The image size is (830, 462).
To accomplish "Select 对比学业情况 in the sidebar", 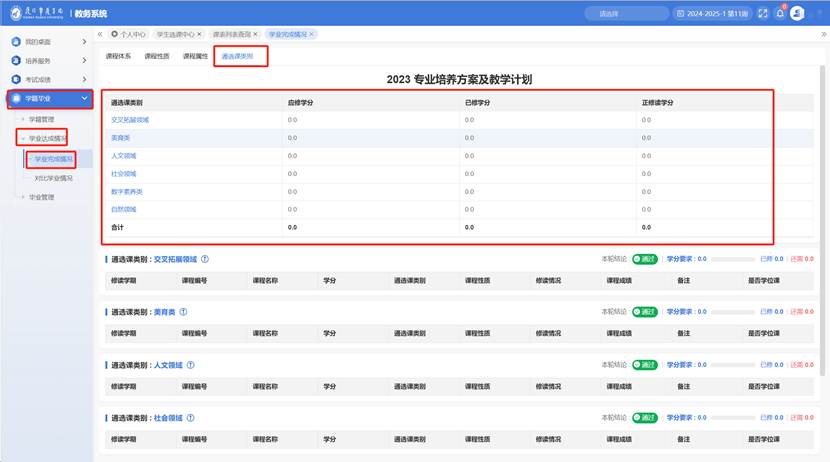I will tap(53, 178).
